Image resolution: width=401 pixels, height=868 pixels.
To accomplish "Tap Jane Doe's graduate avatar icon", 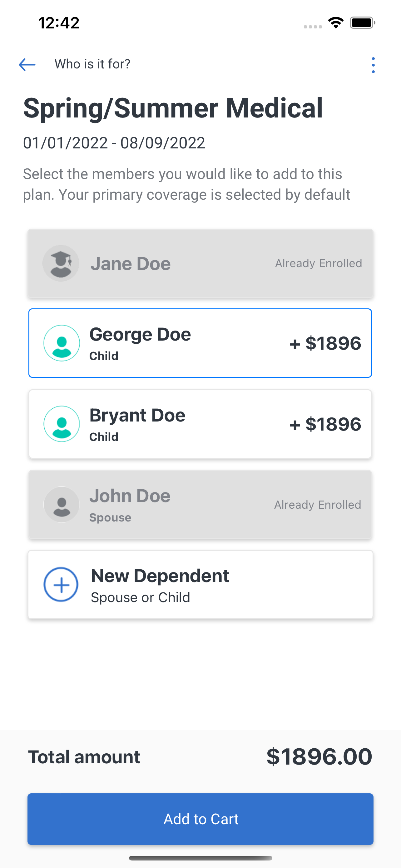I will coord(61,263).
